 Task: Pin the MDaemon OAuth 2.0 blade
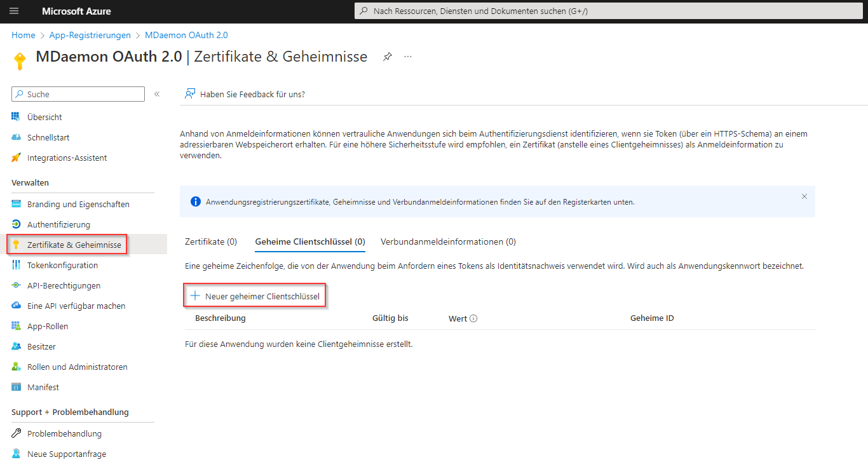click(x=387, y=57)
